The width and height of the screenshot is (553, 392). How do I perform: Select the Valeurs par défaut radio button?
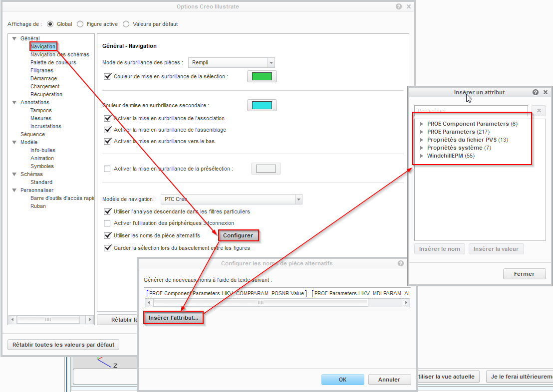pos(126,24)
